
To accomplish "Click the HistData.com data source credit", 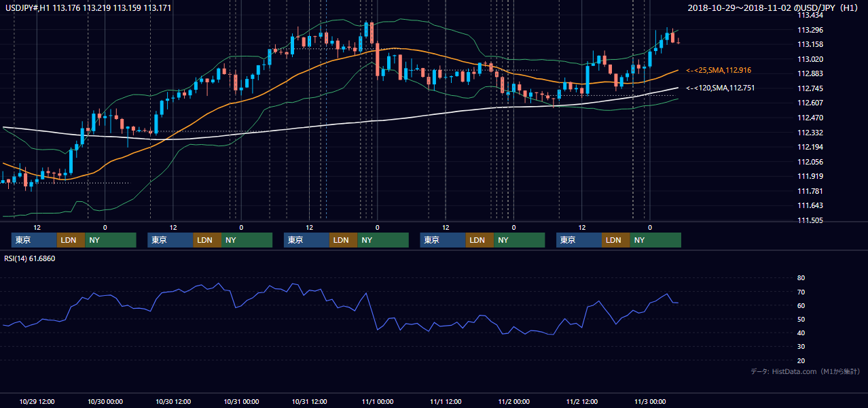I will pos(806,371).
